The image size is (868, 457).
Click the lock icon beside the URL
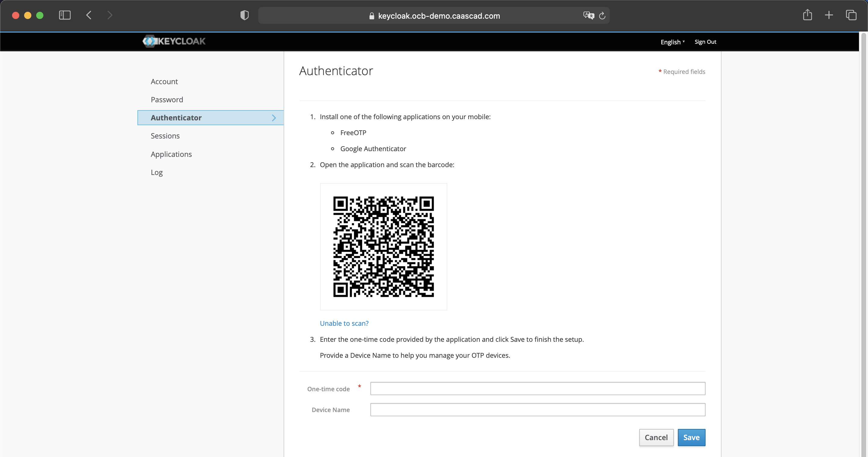[372, 16]
